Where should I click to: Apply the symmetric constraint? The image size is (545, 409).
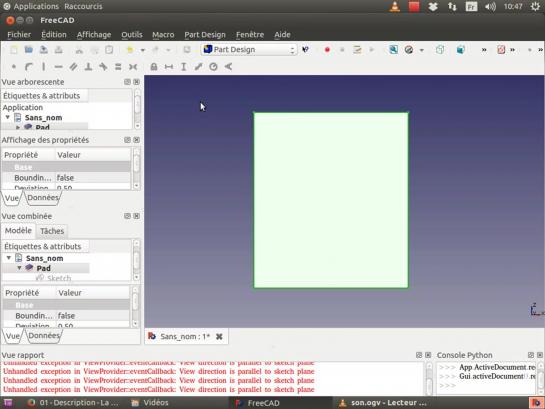(x=133, y=66)
